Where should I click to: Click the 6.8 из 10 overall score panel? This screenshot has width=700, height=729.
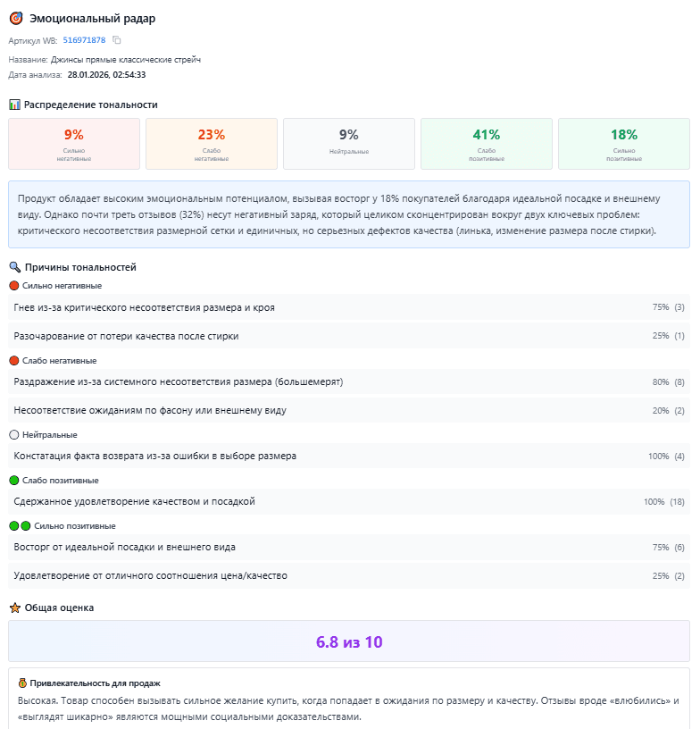click(x=349, y=641)
